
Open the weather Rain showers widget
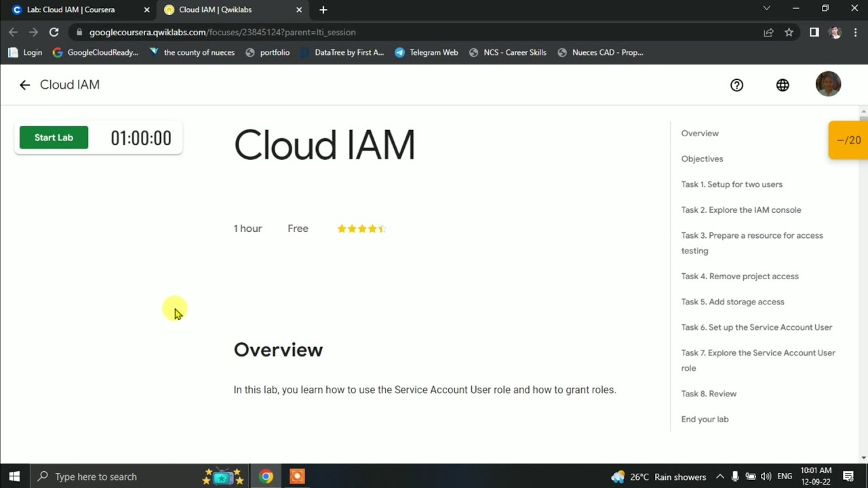(x=658, y=476)
